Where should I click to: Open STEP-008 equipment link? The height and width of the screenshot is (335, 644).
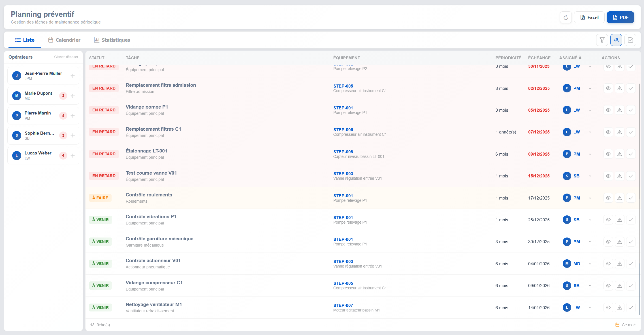click(343, 152)
